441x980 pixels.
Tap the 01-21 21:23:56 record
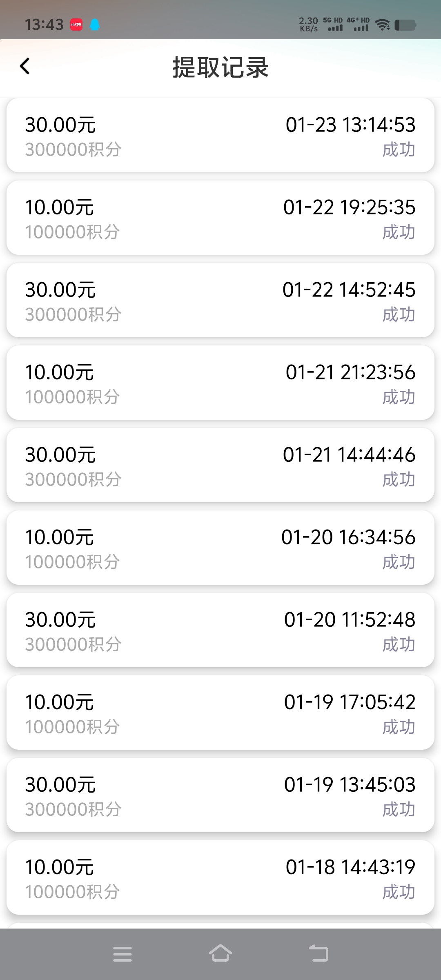(x=220, y=383)
